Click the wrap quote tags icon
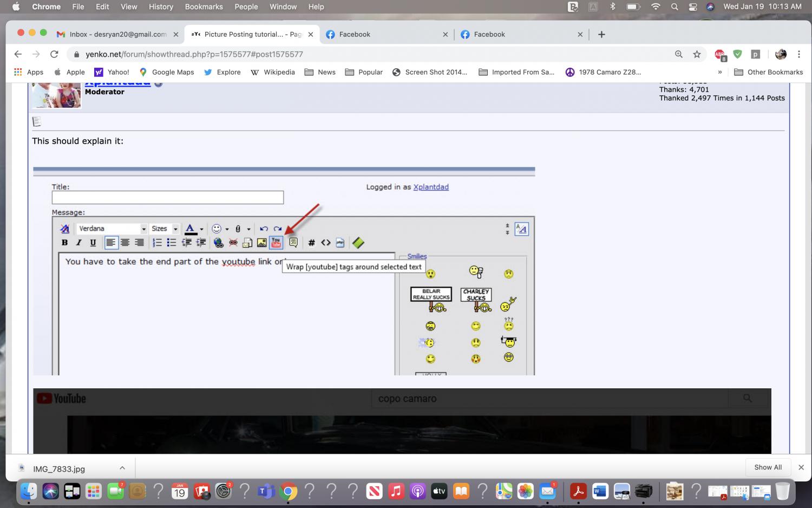The image size is (812, 508). point(293,243)
